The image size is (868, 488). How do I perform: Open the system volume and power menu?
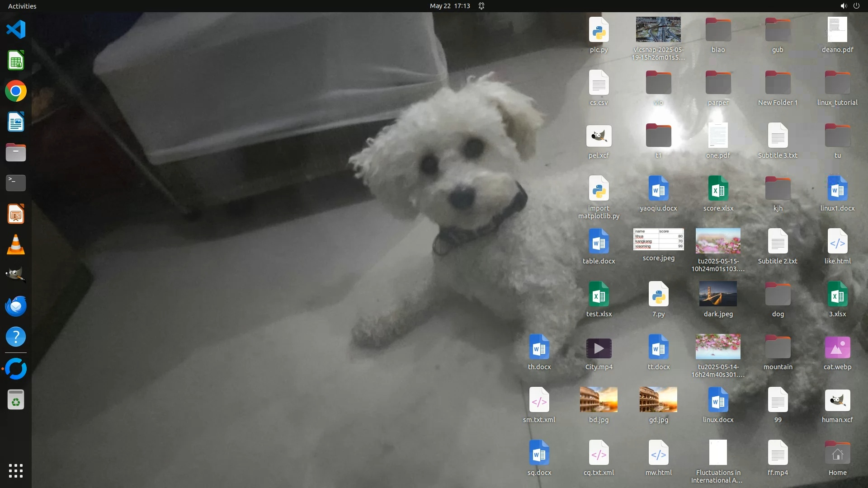coord(849,6)
